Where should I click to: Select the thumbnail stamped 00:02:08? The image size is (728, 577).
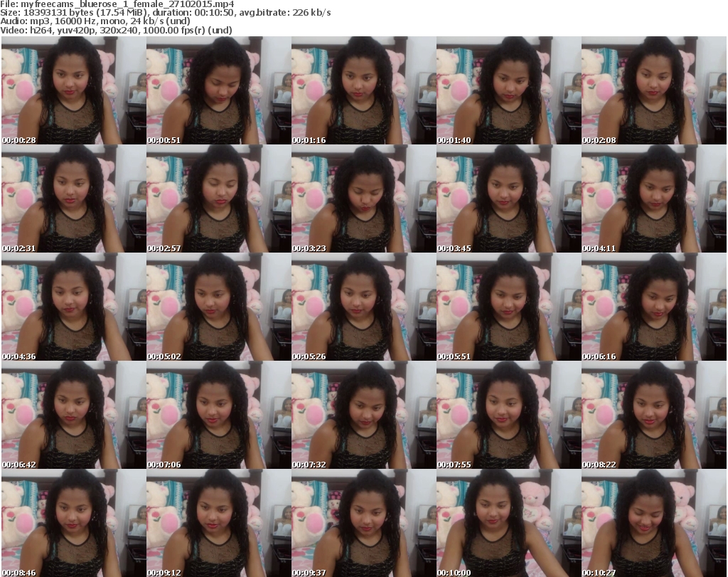(654, 90)
